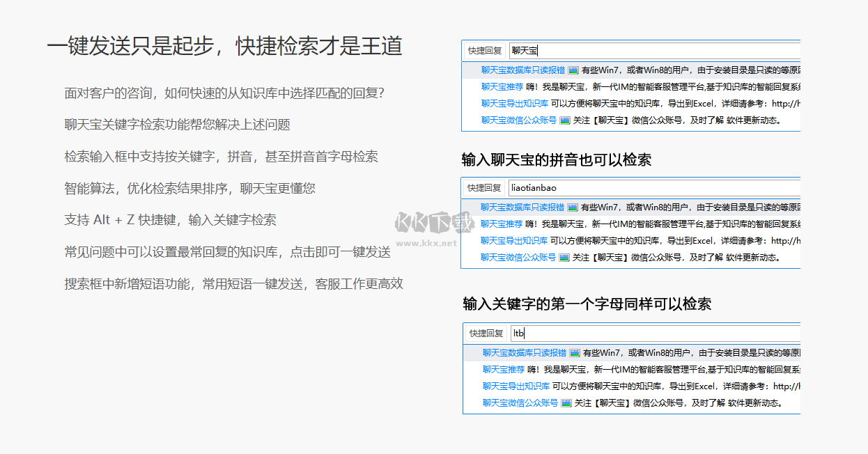Click 快捷回复 label beside the 聊天宝 search box
Screen dimensions: 868x454
(485, 51)
